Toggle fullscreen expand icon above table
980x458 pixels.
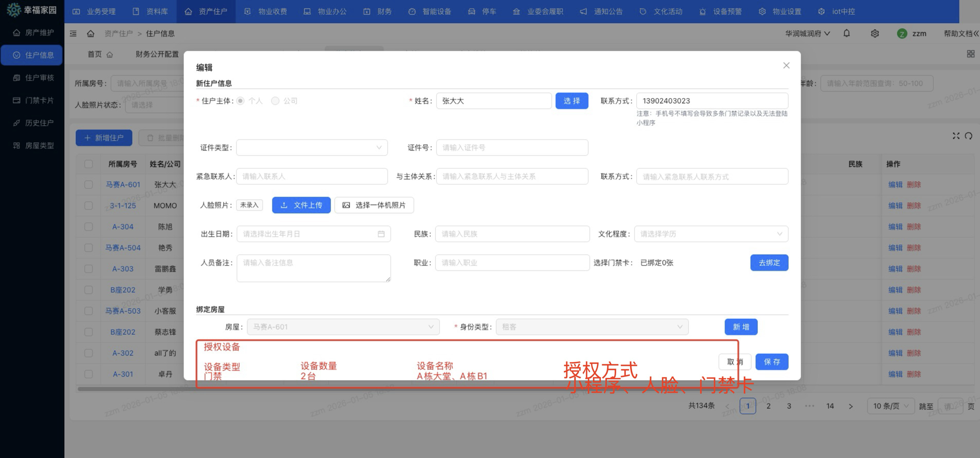pyautogui.click(x=956, y=136)
